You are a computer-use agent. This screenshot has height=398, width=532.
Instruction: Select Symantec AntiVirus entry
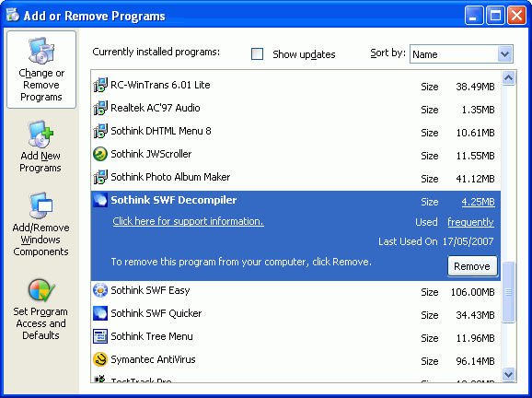[x=295, y=360]
